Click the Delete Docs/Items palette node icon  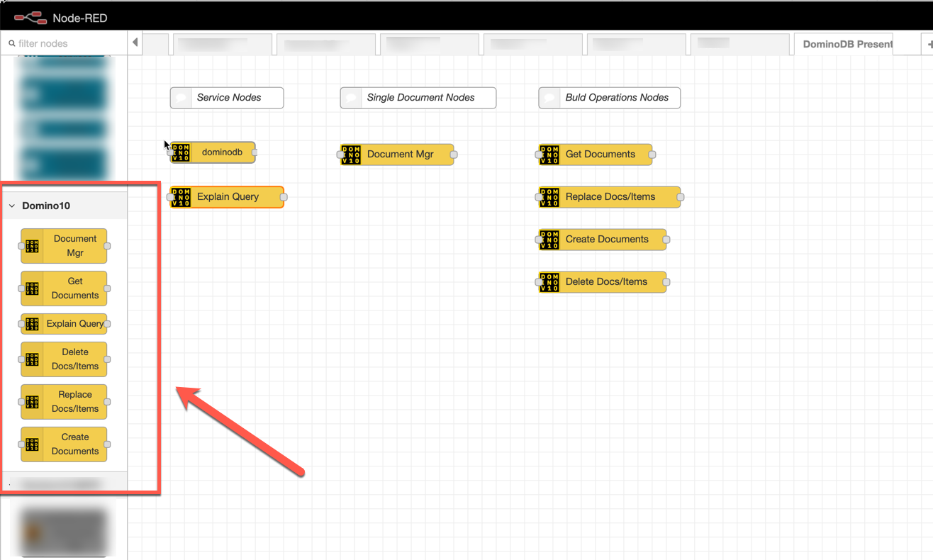tap(33, 359)
